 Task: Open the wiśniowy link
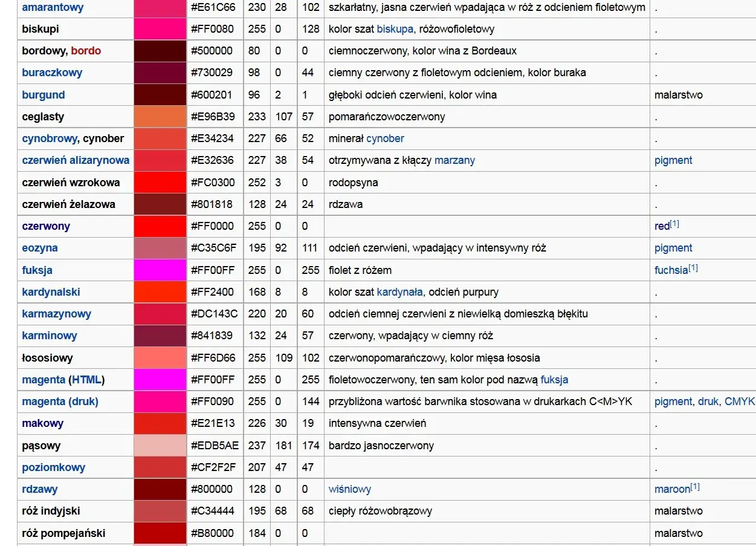[350, 489]
